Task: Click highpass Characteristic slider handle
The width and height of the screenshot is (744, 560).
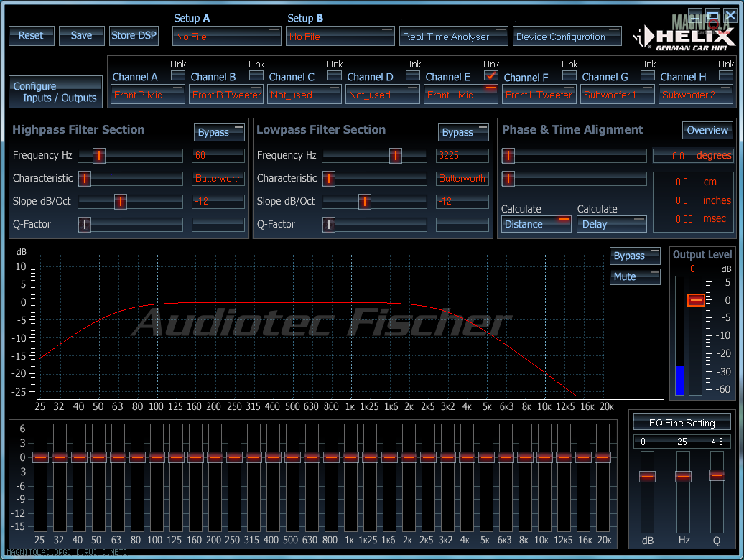Action: pyautogui.click(x=85, y=179)
